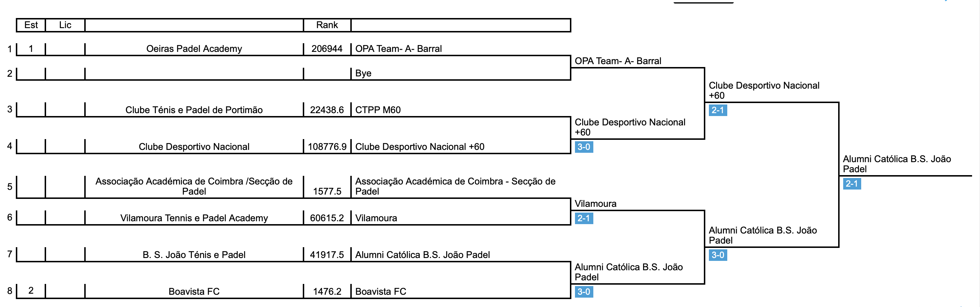
Task: Select the final winner Alumni Católica B.S. João Padel
Action: 896,164
